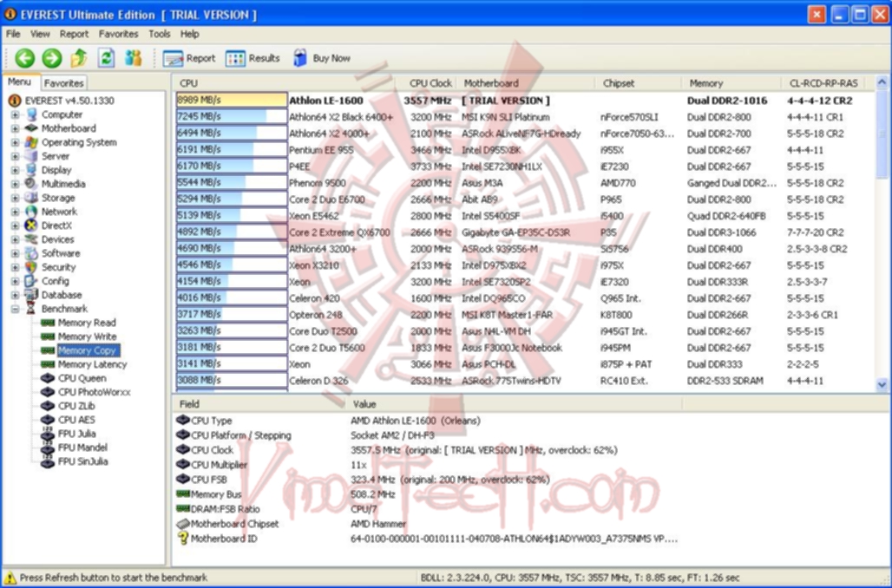The height and width of the screenshot is (588, 892).
Task: Click the results list scroll-down arrow
Action: tap(882, 385)
